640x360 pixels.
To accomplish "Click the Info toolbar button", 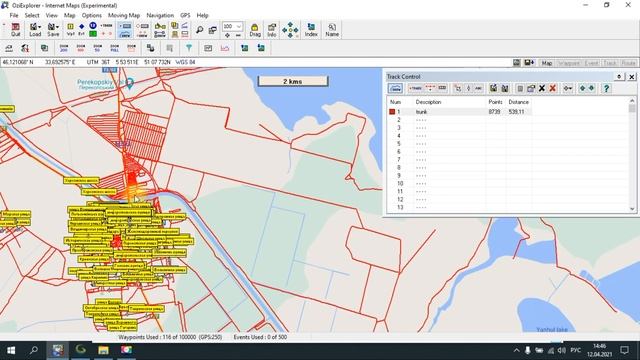I will 272,30.
